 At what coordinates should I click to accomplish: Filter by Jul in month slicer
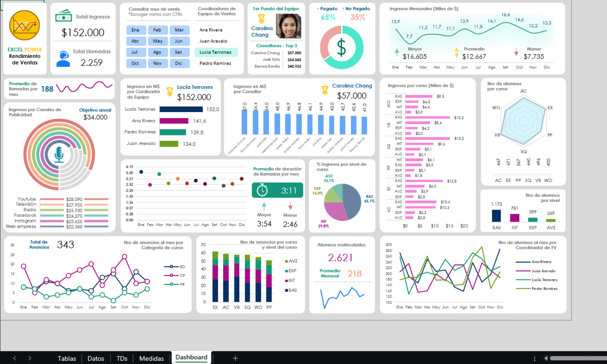point(136,52)
